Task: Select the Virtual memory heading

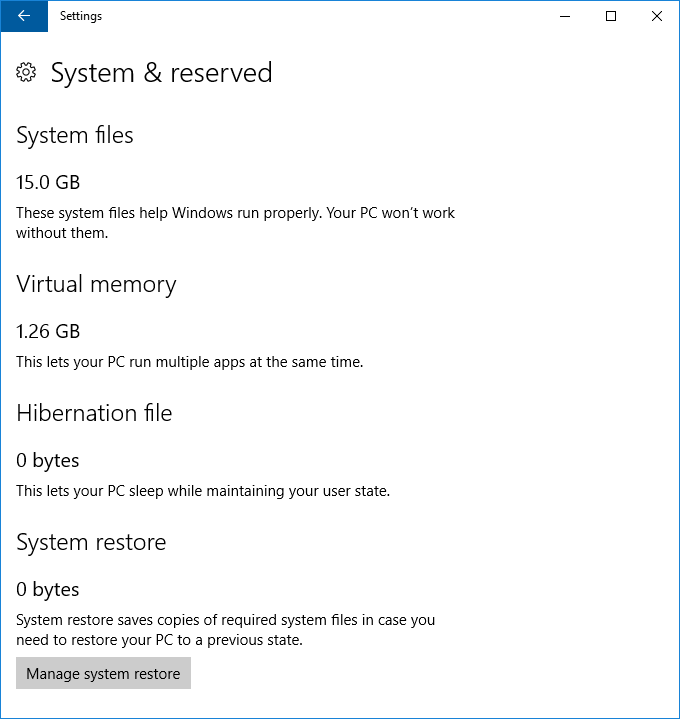Action: click(96, 284)
